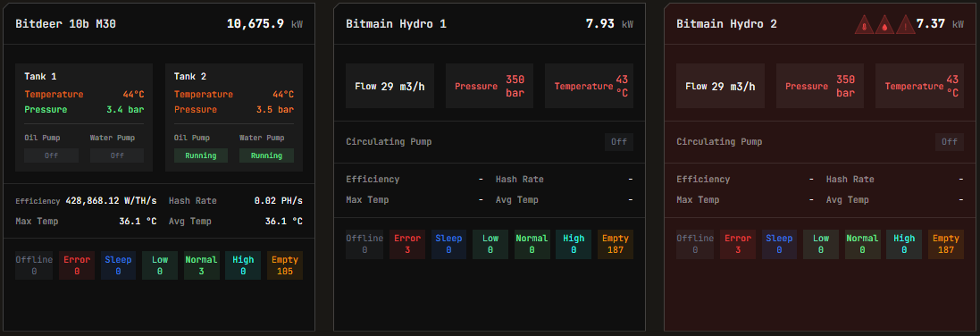
Task: Click the Pressure 350 bar tile on Bitmain Hydro 2
Action: coord(820,86)
